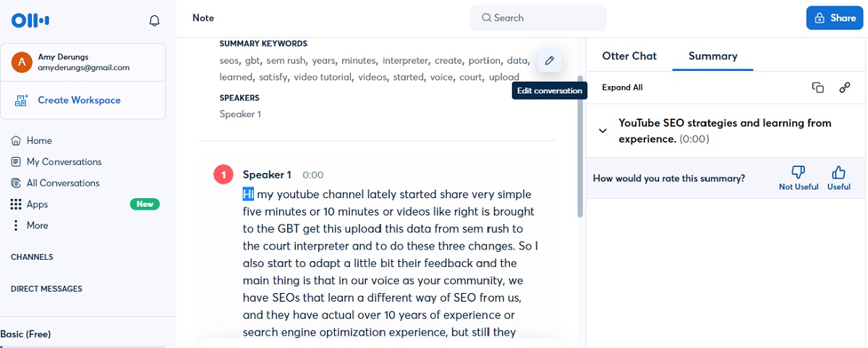The height and width of the screenshot is (348, 868).
Task: Rate the summary with thumbs down
Action: (799, 178)
